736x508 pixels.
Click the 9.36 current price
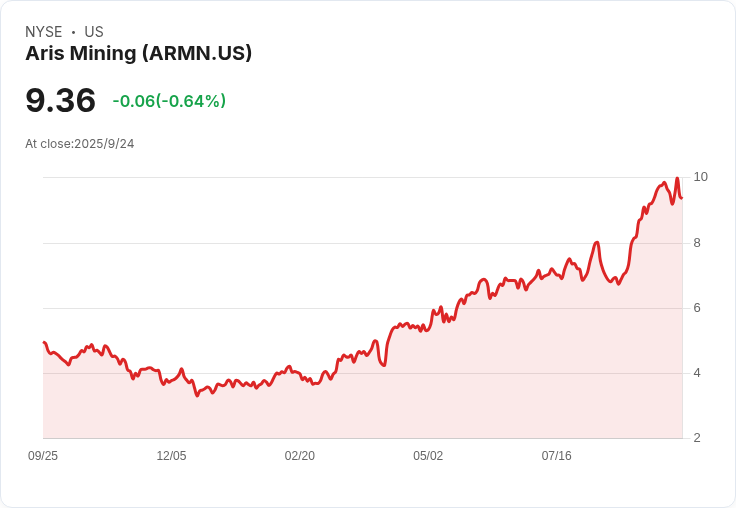[x=61, y=100]
